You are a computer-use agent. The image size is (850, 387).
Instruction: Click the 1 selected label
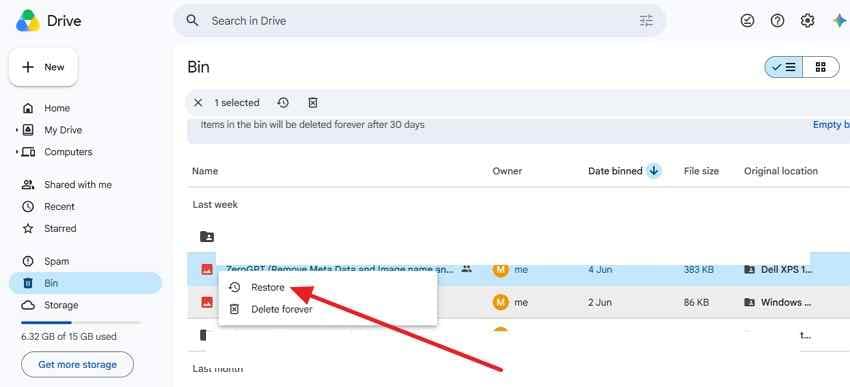click(x=237, y=102)
